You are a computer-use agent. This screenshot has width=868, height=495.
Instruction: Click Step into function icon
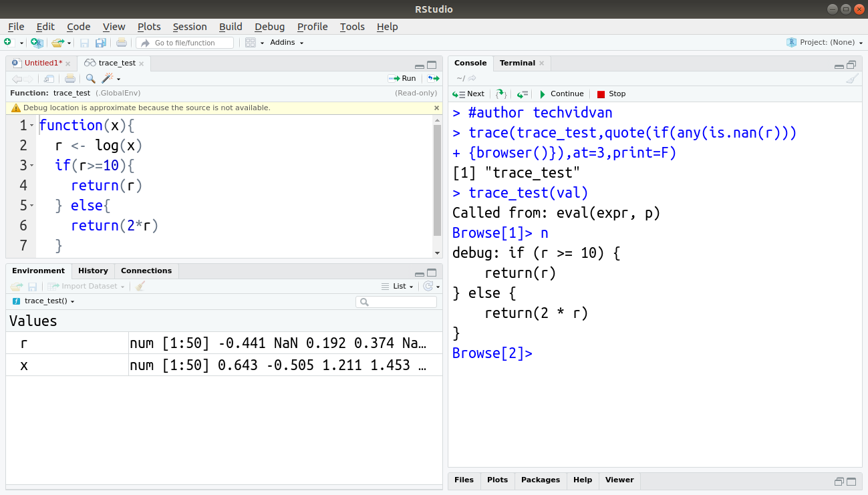pos(501,94)
